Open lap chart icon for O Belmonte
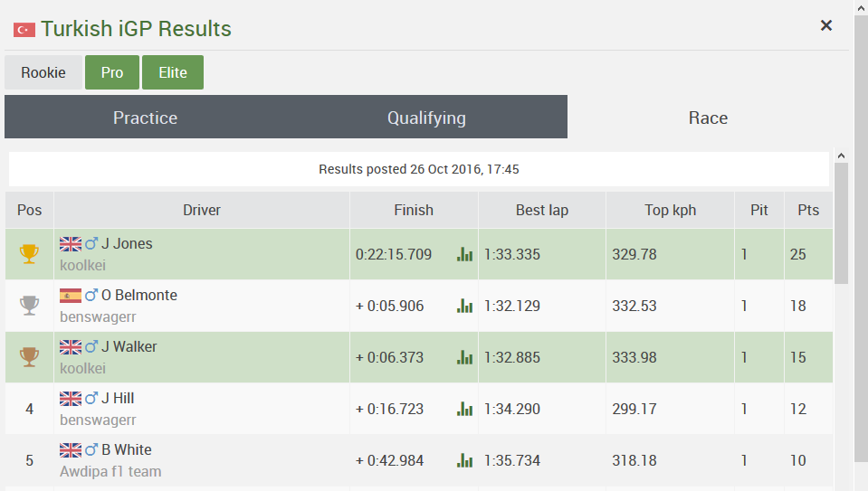 tap(465, 307)
